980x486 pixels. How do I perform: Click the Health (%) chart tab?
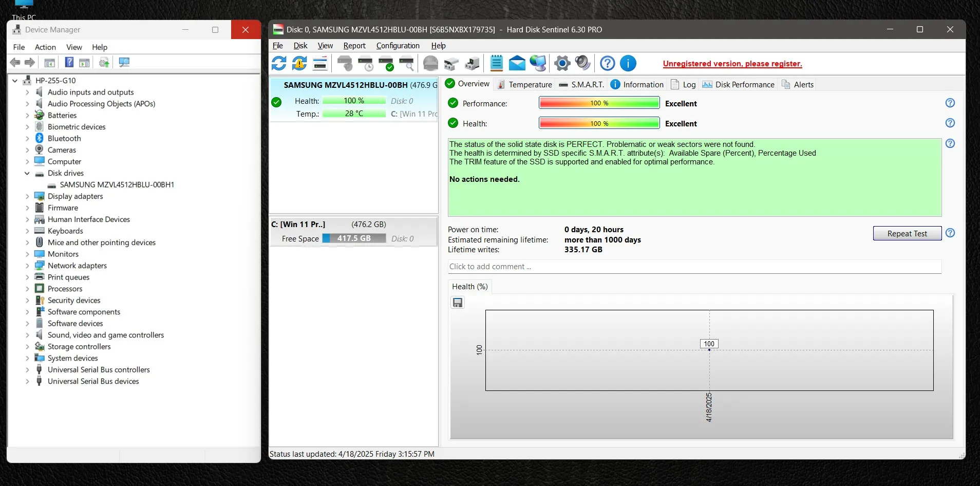pyautogui.click(x=469, y=287)
